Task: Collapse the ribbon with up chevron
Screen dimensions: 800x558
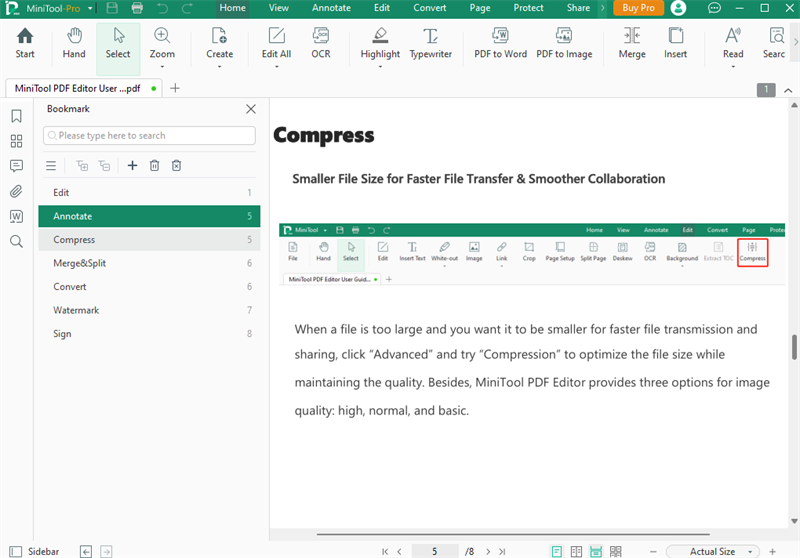Action: pyautogui.click(x=788, y=90)
